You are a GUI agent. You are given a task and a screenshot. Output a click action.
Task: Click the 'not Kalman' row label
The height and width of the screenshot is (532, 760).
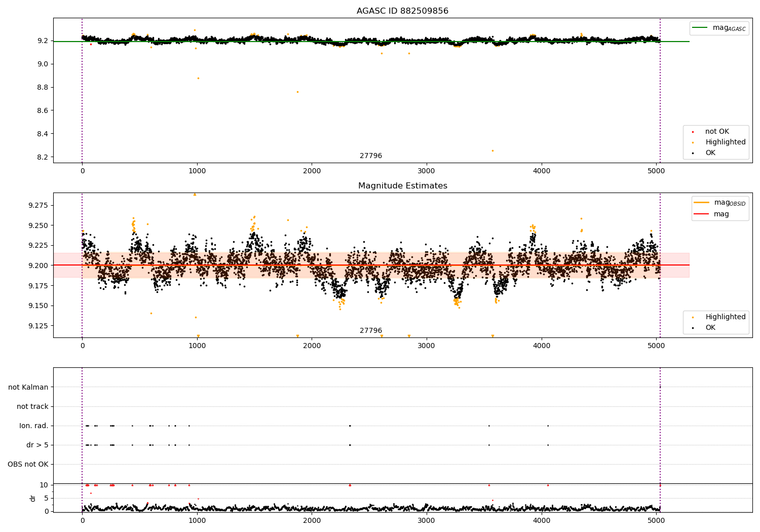pos(28,388)
